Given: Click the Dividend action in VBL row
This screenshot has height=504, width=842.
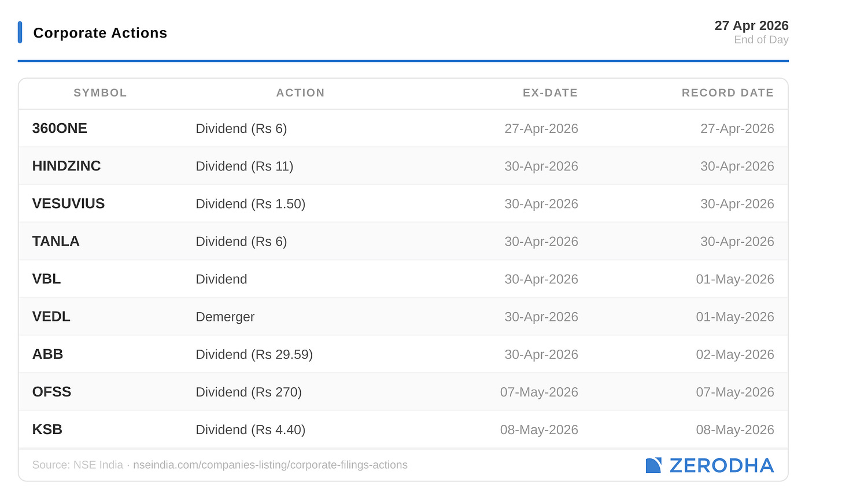Looking at the screenshot, I should click(x=221, y=279).
